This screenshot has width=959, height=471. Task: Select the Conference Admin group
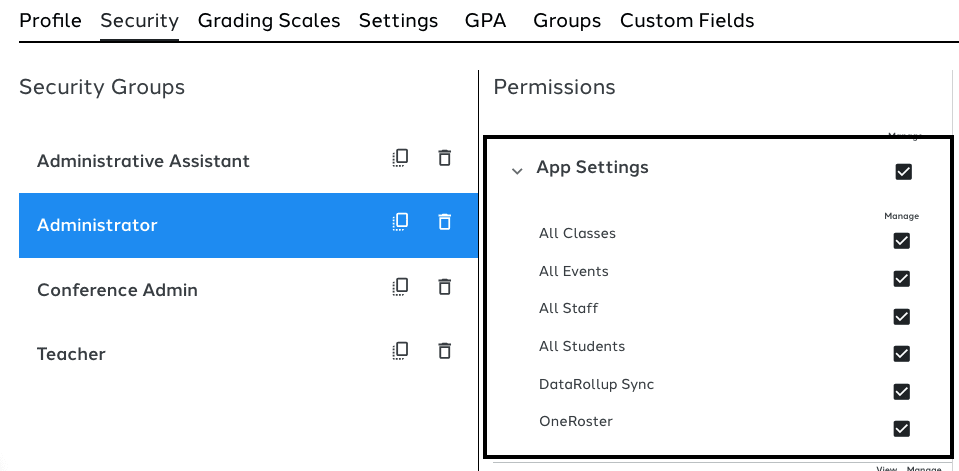click(117, 290)
